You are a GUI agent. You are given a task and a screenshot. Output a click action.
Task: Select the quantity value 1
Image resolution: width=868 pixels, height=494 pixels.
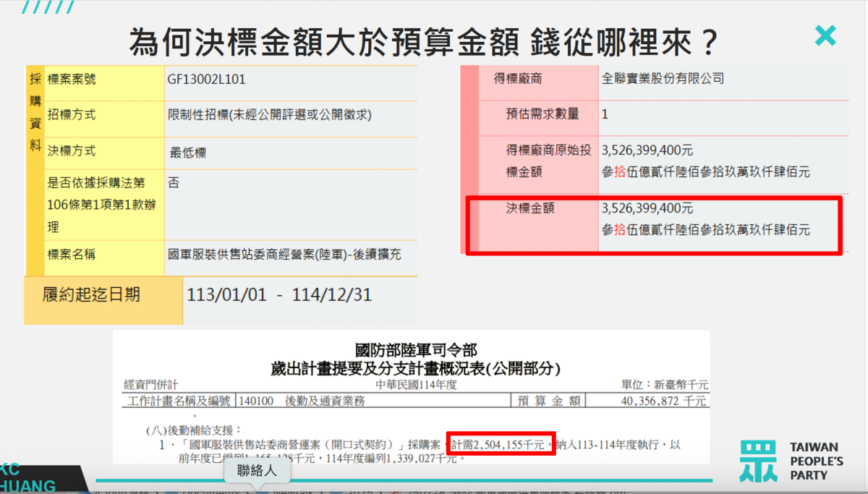605,114
